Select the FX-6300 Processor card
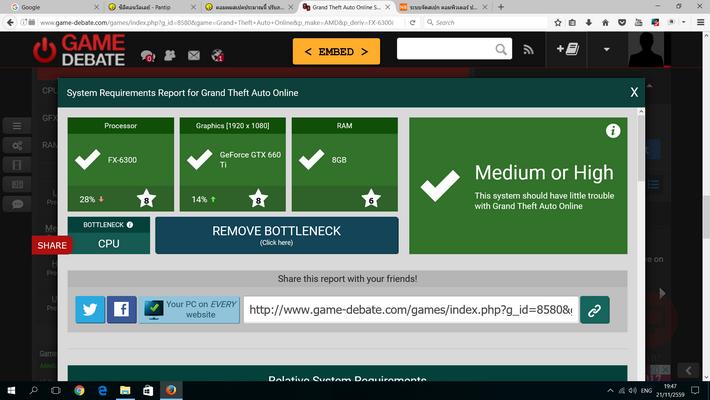This screenshot has height=400, width=710. (120, 164)
